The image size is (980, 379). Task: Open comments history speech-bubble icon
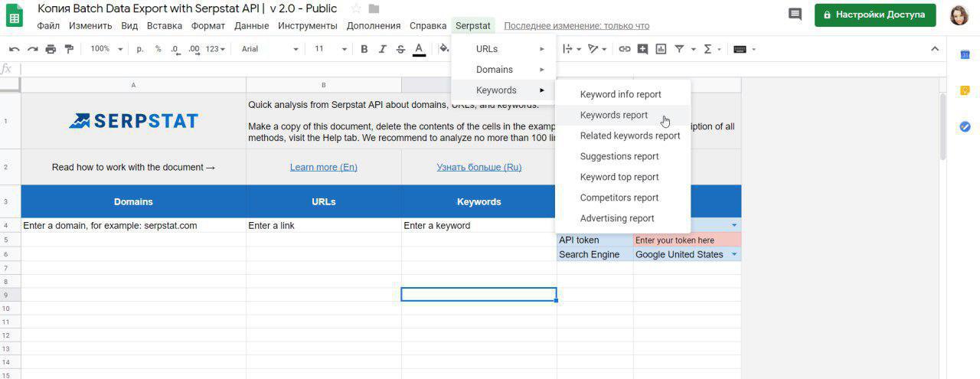[x=795, y=14]
